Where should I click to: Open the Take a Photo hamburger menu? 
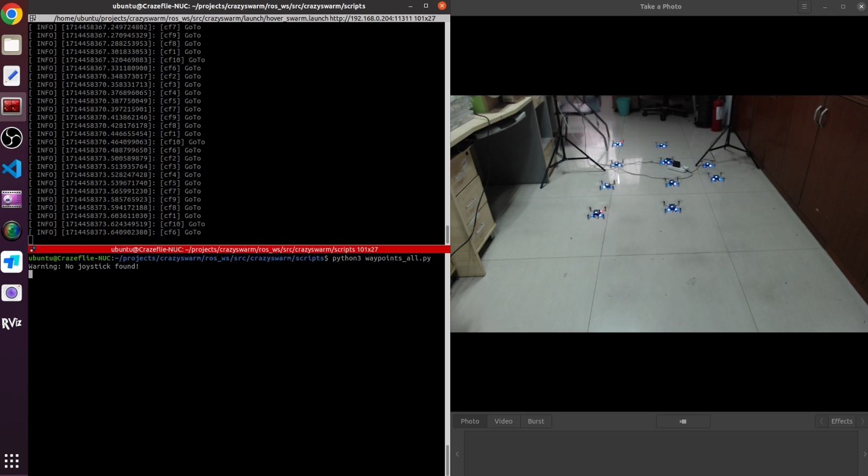point(804,6)
